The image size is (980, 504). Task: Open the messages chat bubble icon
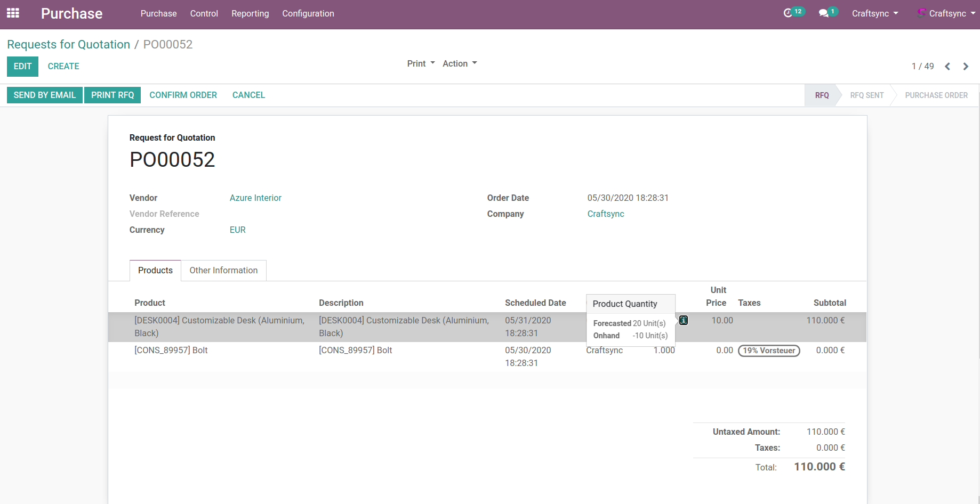click(824, 13)
